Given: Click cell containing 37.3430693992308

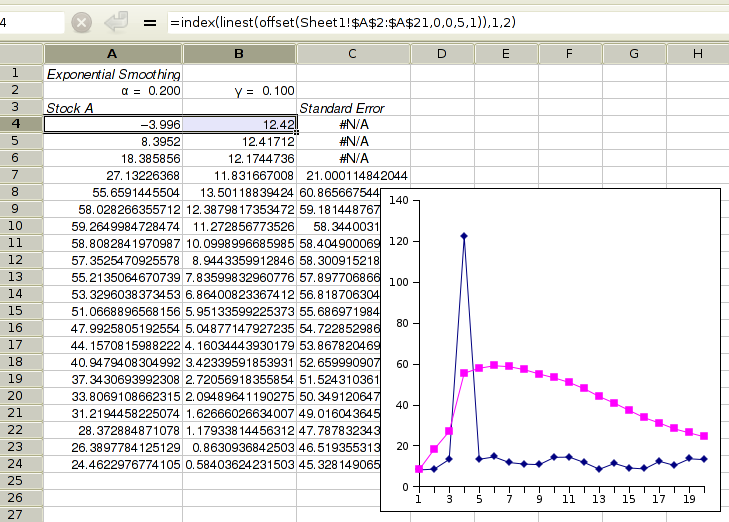Looking at the screenshot, I should coord(113,379).
